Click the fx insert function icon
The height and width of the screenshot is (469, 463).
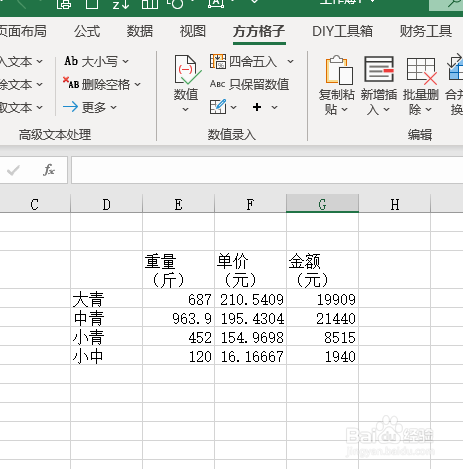click(49, 170)
